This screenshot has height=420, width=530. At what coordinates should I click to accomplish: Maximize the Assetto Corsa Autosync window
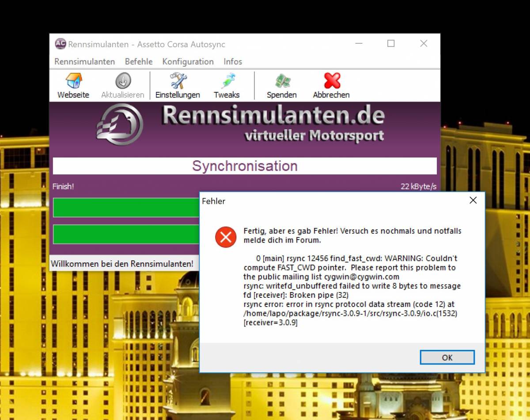(391, 44)
